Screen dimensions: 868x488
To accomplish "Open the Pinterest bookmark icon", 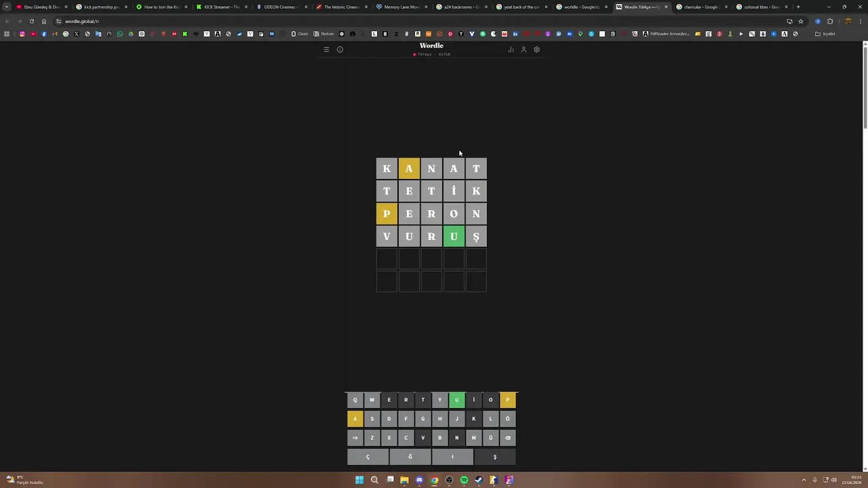I will [x=450, y=34].
